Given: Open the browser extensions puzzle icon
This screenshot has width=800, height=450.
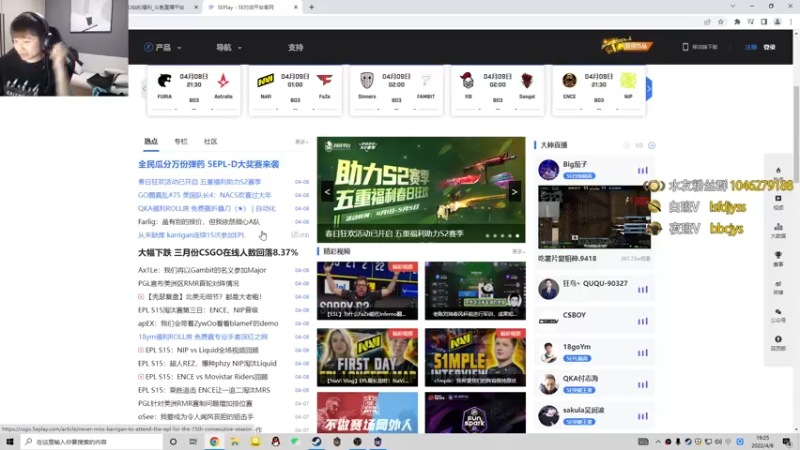Looking at the screenshot, I should [737, 22].
